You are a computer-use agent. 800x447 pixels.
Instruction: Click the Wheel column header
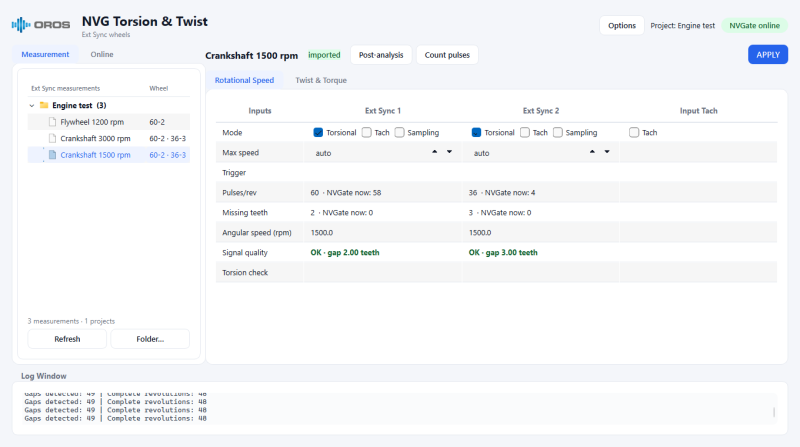(x=158, y=88)
